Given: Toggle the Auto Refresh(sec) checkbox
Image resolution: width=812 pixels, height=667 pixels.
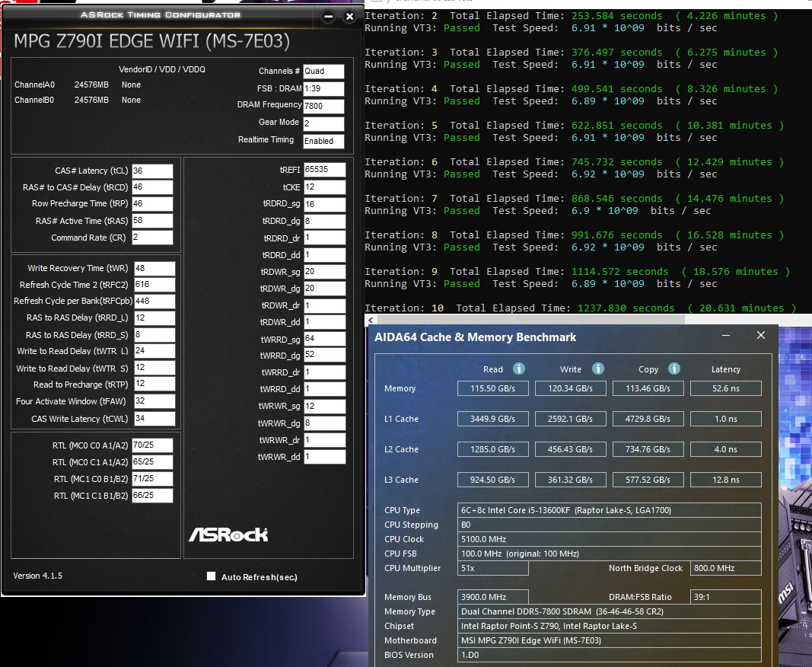Looking at the screenshot, I should 211,576.
